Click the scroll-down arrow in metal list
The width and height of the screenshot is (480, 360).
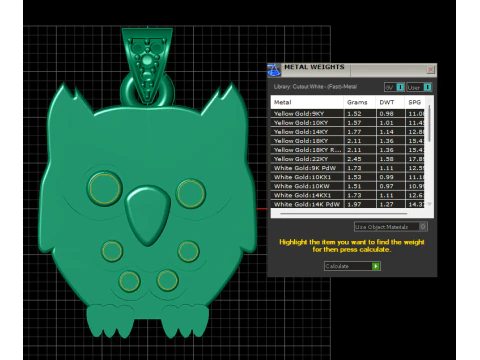(429, 204)
